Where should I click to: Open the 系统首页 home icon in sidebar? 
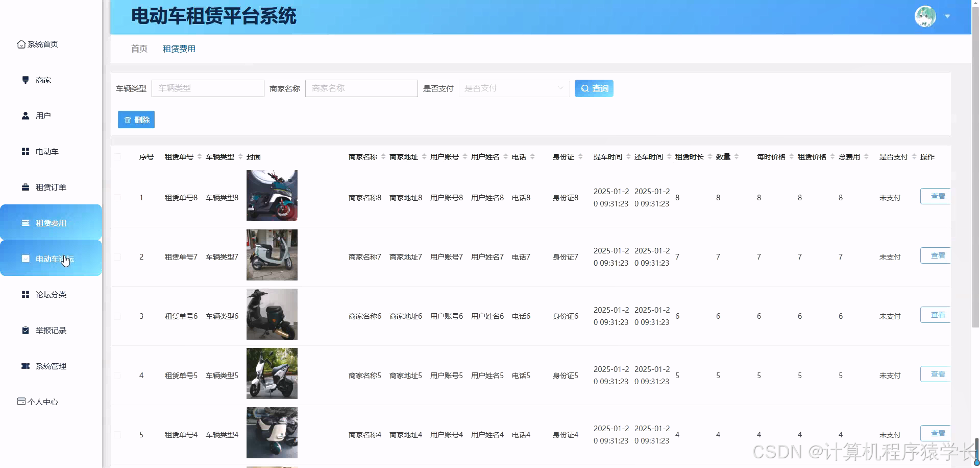(21, 44)
